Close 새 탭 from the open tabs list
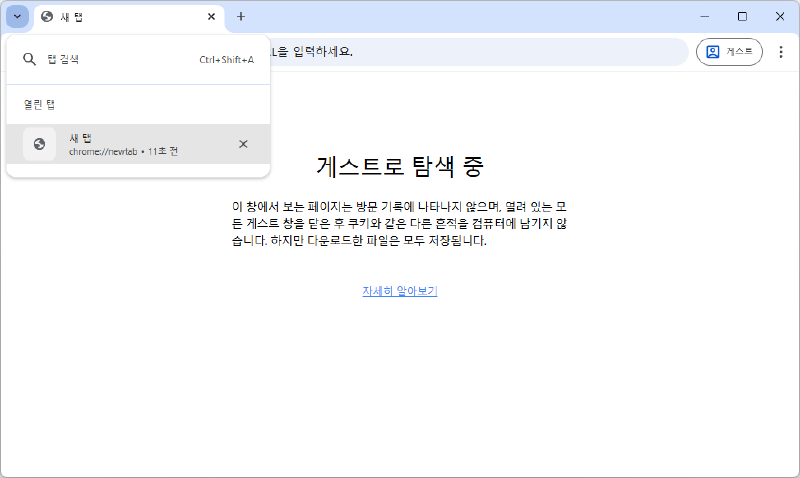This screenshot has height=478, width=800. click(243, 144)
